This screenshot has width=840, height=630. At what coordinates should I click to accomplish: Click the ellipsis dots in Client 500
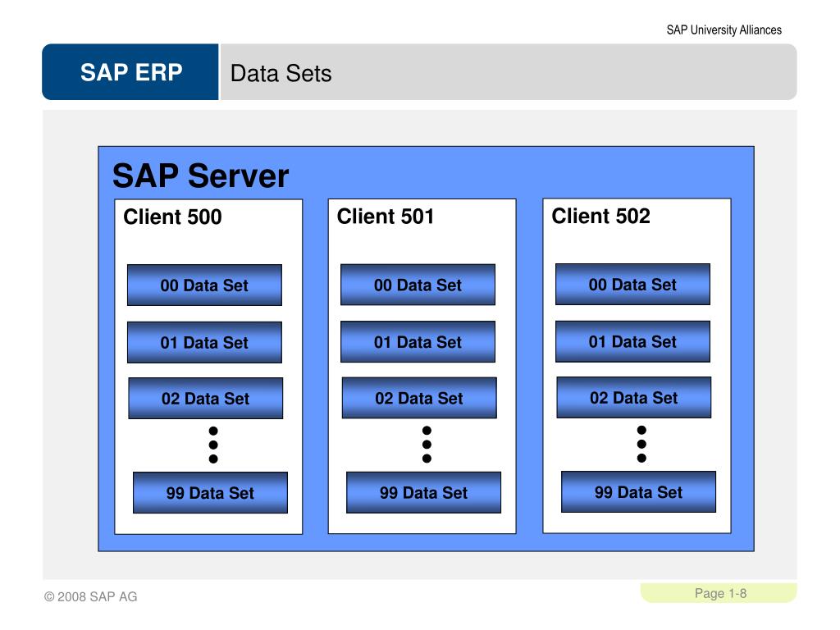point(213,445)
